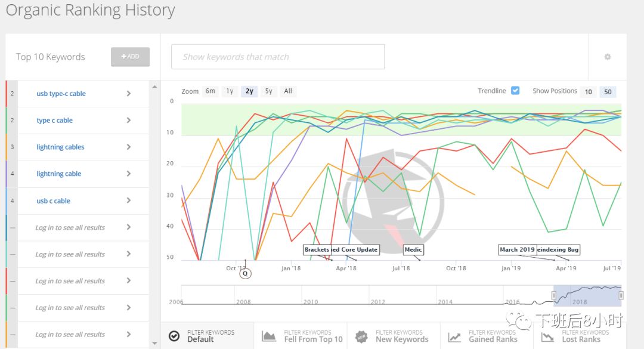Image resolution: width=644 pixels, height=349 pixels.
Task: Select the Gained Ranks filter
Action: [487, 336]
